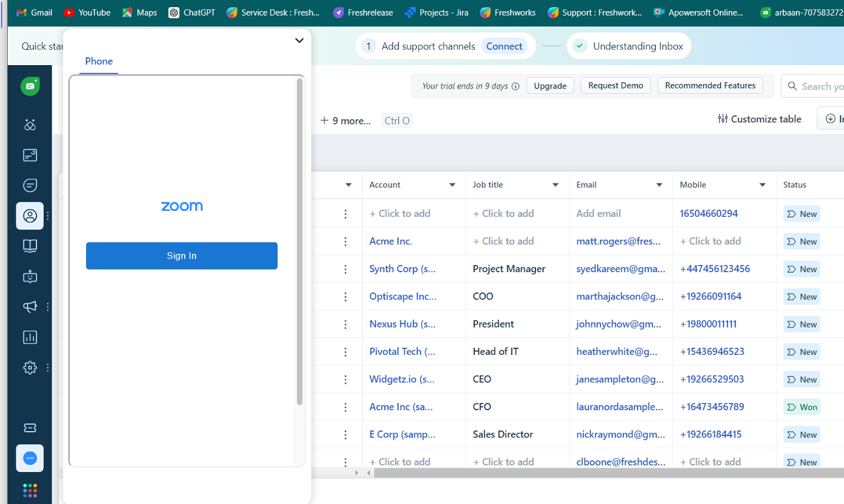Open the analytics reports icon
The width and height of the screenshot is (844, 504).
pos(30,337)
